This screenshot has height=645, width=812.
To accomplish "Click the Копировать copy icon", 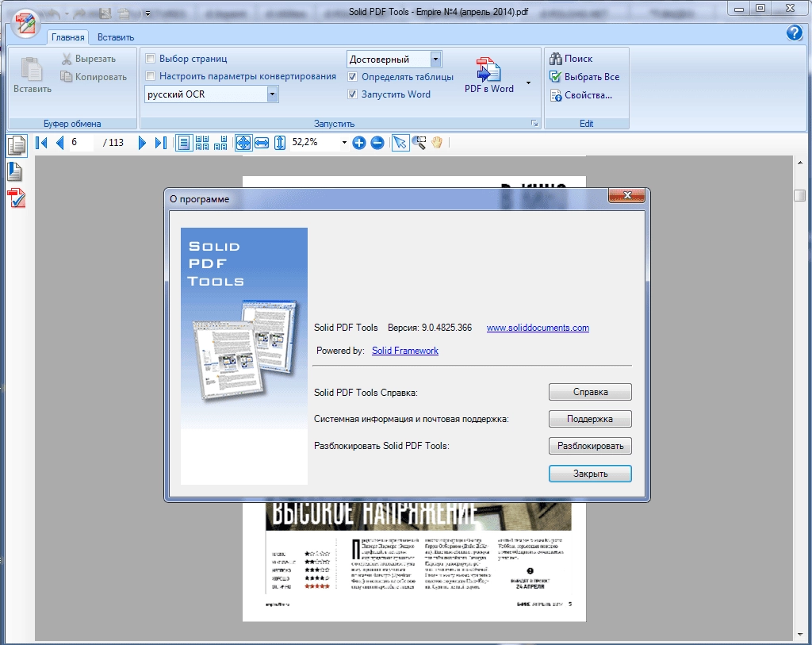I will [x=67, y=77].
